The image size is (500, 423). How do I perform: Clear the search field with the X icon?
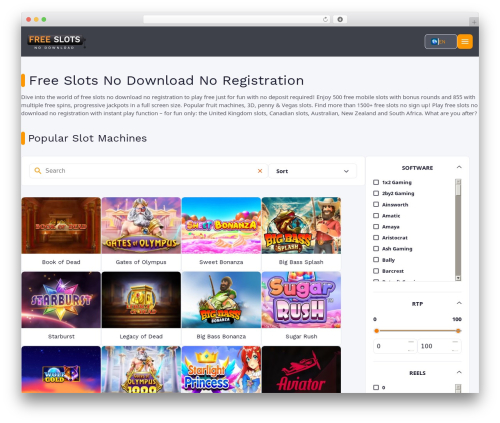point(260,171)
